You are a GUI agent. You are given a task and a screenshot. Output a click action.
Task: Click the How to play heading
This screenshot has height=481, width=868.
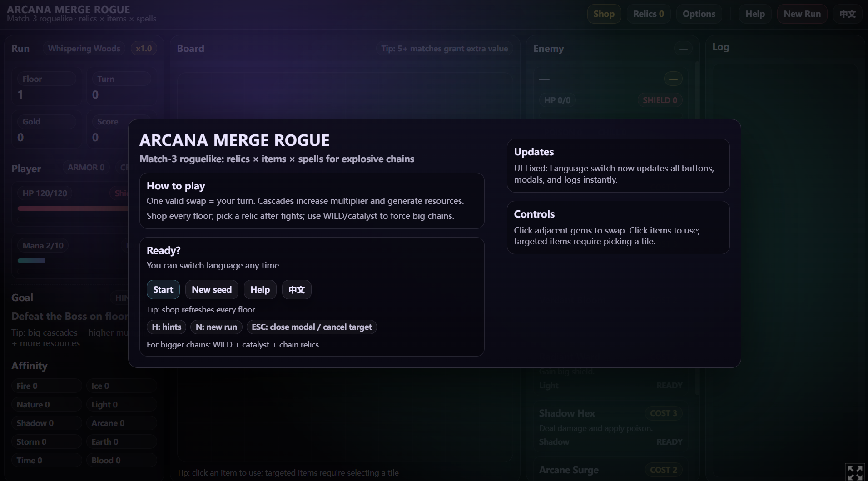tap(176, 186)
